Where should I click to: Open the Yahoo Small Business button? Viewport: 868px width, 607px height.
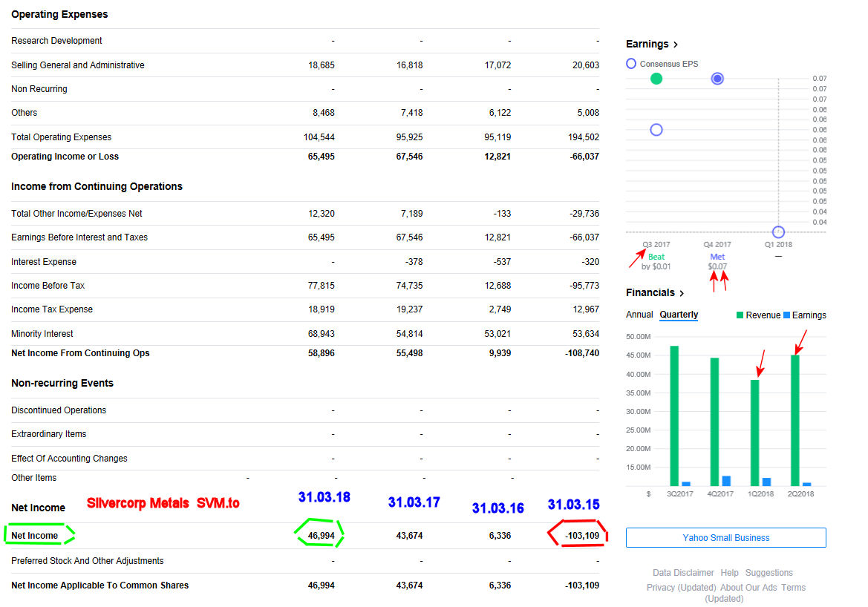coord(725,538)
